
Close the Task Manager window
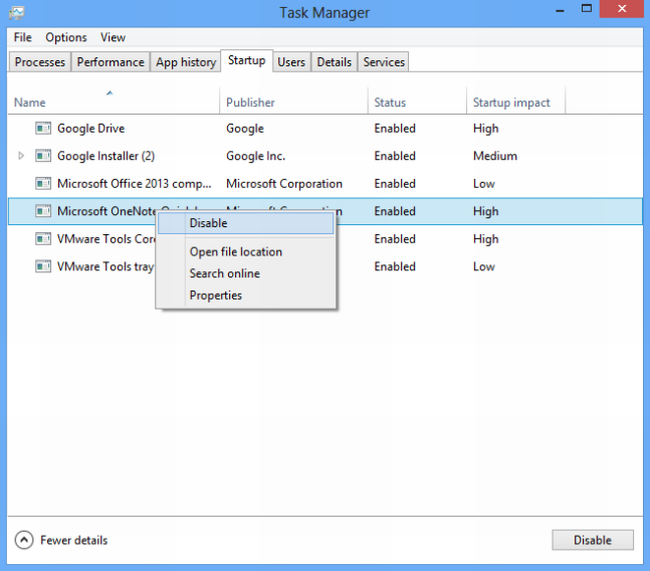[x=621, y=9]
